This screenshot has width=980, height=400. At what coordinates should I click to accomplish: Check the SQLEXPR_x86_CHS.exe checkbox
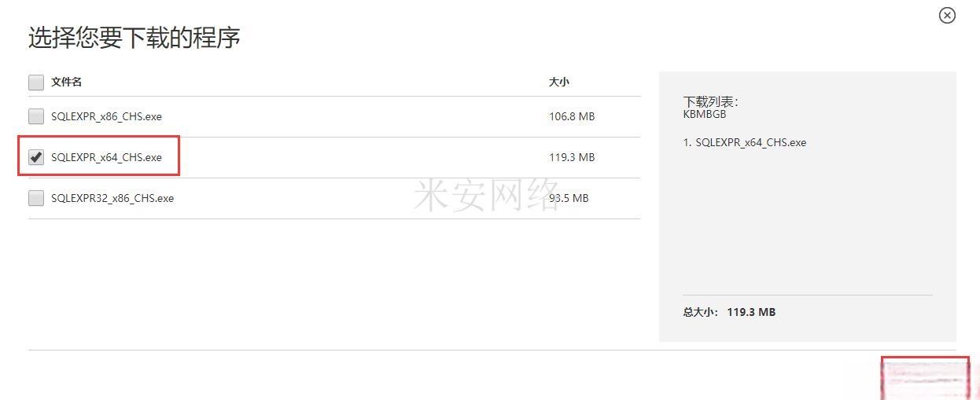pos(36,116)
